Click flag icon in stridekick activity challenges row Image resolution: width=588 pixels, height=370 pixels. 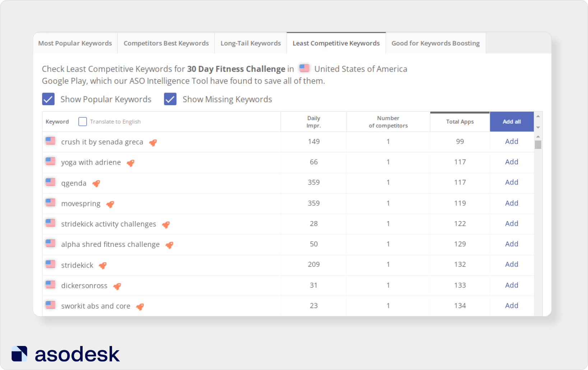tap(50, 223)
